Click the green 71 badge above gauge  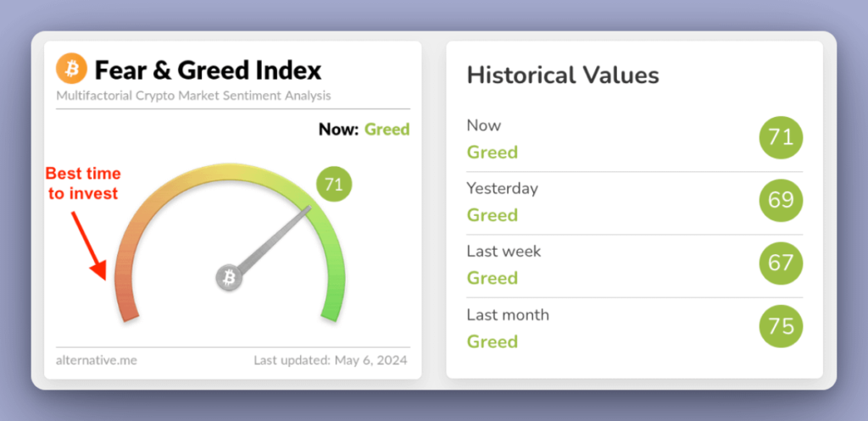[333, 184]
